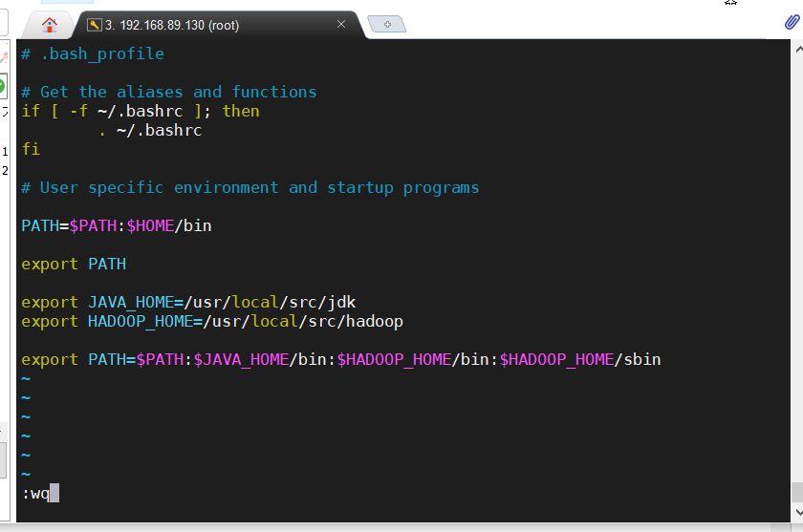The height and width of the screenshot is (532, 803).
Task: Click the PATH=$PATH:$HOME/bin line
Action: (x=117, y=225)
